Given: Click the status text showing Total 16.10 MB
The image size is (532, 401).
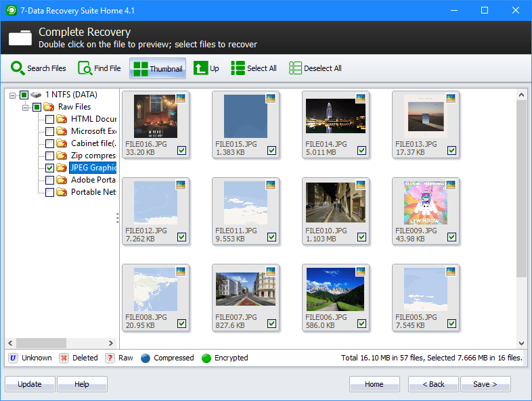Looking at the screenshot, I should [432, 358].
